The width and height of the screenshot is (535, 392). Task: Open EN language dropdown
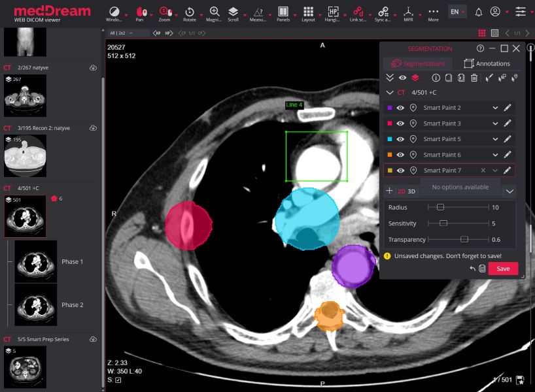[x=457, y=12]
